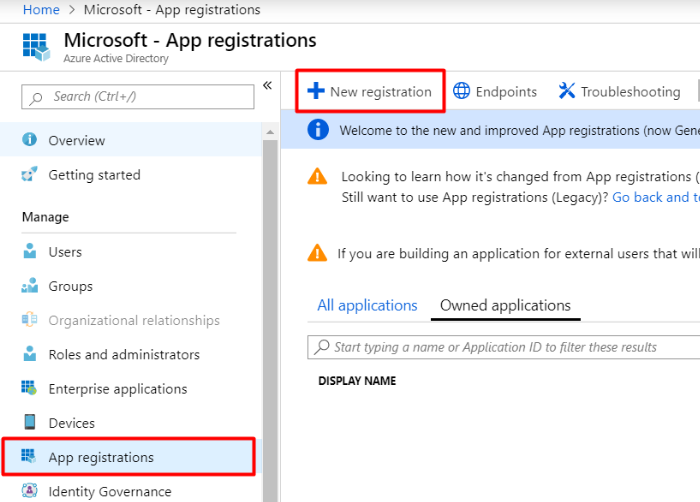Click the Microsoft - App registrations breadcrumb

172,10
